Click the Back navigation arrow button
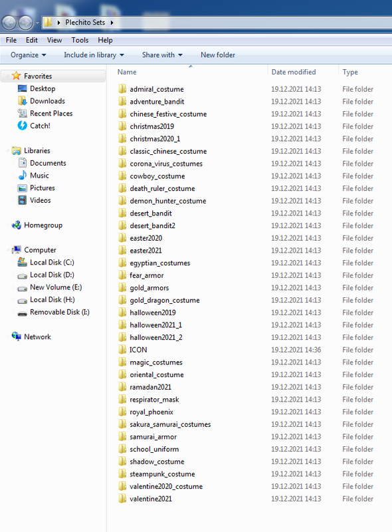 coord(9,23)
